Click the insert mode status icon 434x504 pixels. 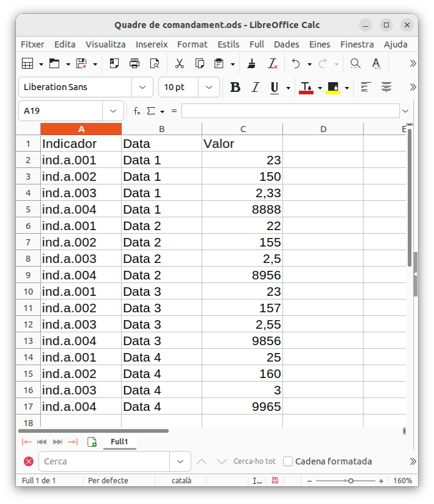(x=257, y=481)
